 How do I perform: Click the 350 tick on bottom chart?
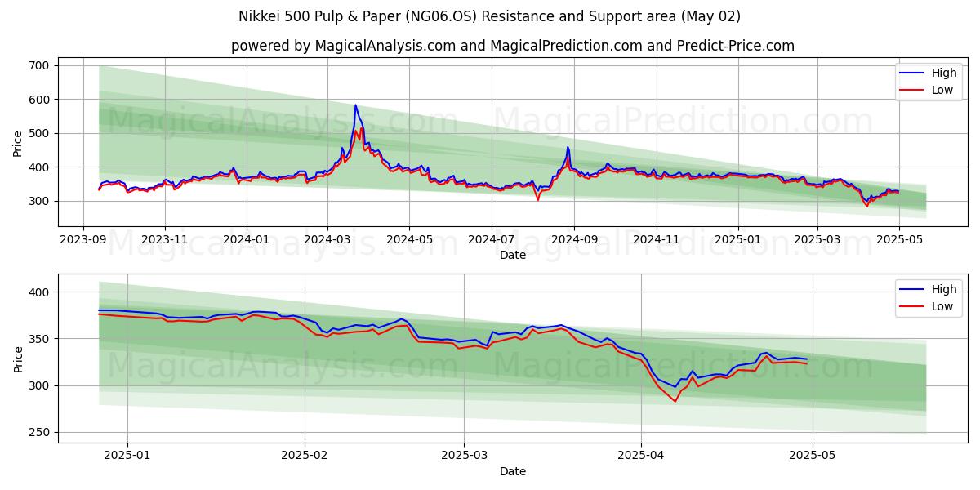[x=39, y=339]
